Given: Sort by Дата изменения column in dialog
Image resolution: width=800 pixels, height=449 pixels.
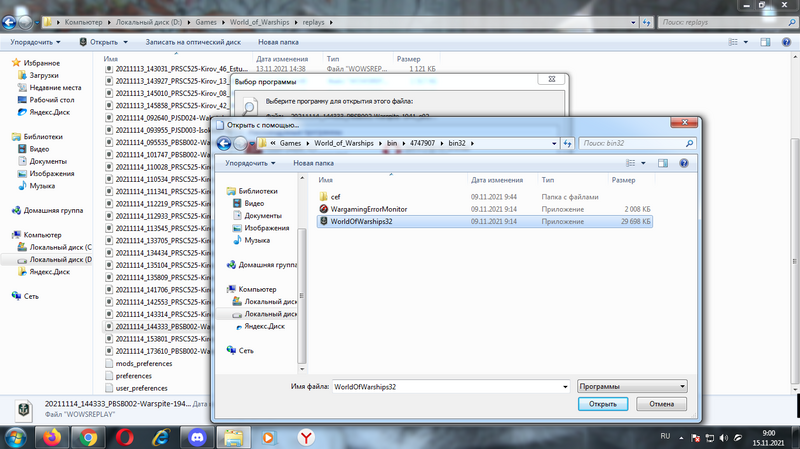Looking at the screenshot, I should pyautogui.click(x=497, y=180).
